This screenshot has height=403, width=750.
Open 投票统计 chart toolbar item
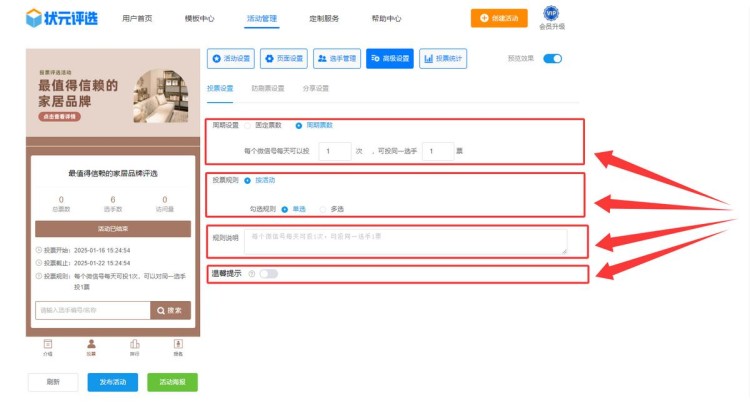click(443, 59)
